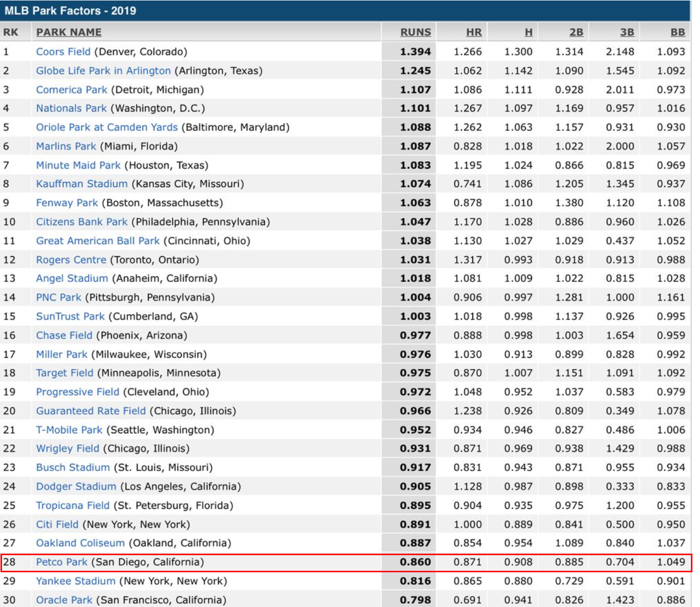Select Fenway Park doubles value 1.380
The width and height of the screenshot is (700, 607).
[x=569, y=203]
